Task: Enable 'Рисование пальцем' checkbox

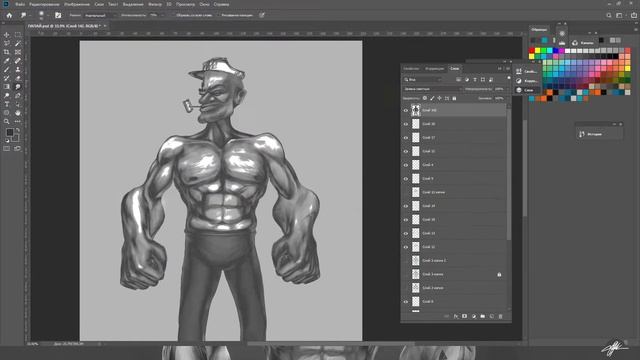Action: point(218,15)
